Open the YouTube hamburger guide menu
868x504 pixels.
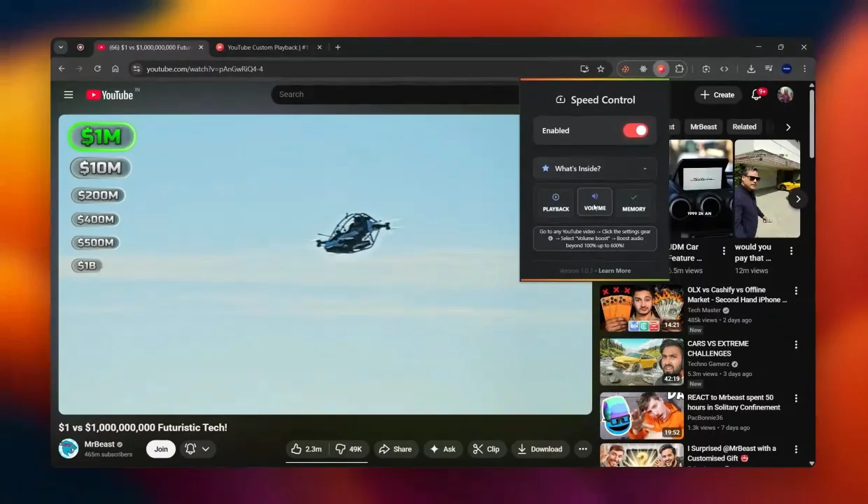pyautogui.click(x=68, y=94)
